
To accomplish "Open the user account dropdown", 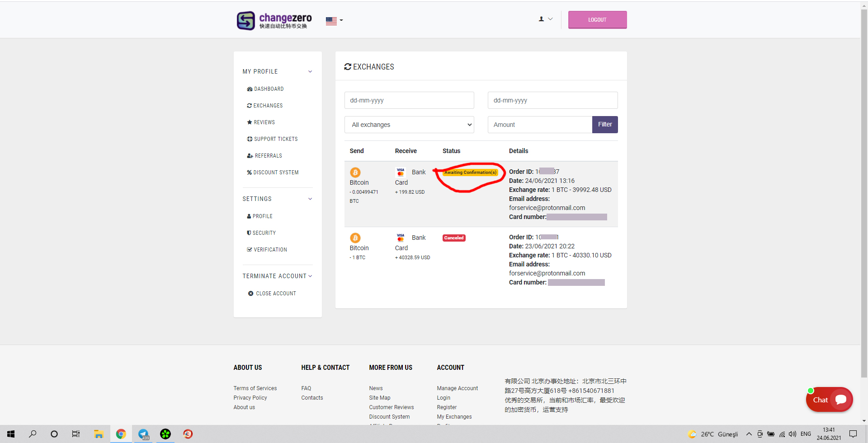I will coord(545,19).
